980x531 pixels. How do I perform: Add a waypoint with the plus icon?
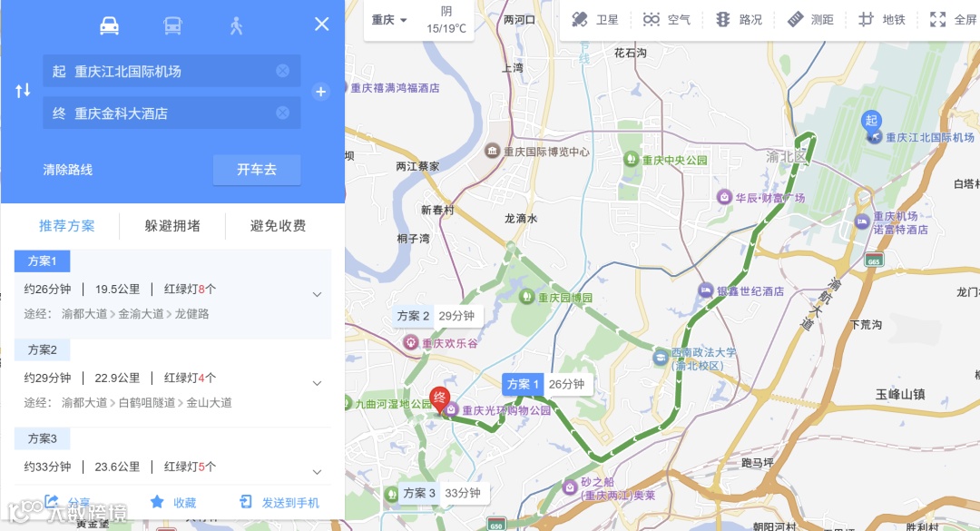(320, 92)
